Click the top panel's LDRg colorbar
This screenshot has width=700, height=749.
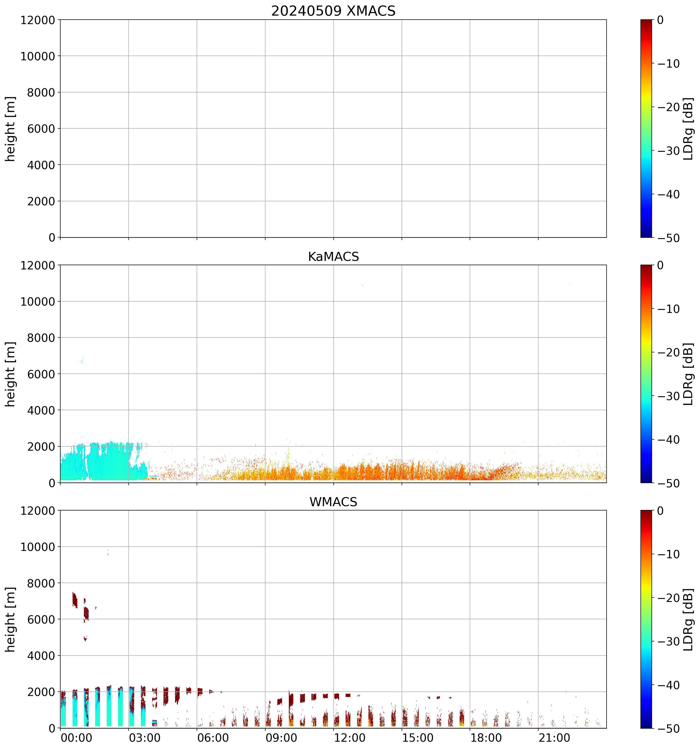[x=646, y=128]
